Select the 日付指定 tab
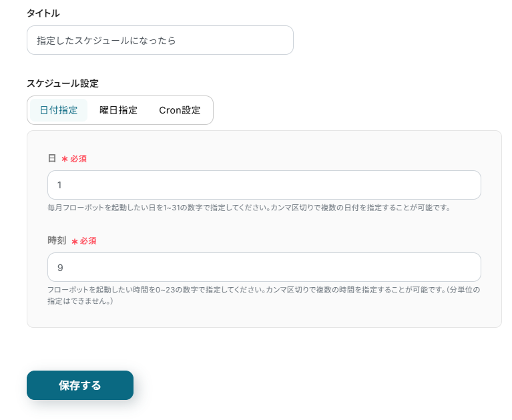This screenshot has height=420, width=512. point(59,110)
